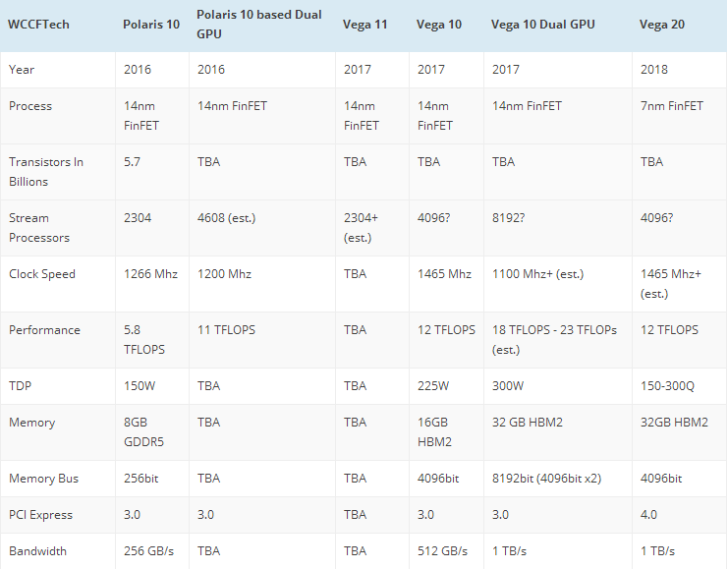Click the Vega 10 Dual GPU header
The width and height of the screenshot is (728, 569).
pos(543,24)
